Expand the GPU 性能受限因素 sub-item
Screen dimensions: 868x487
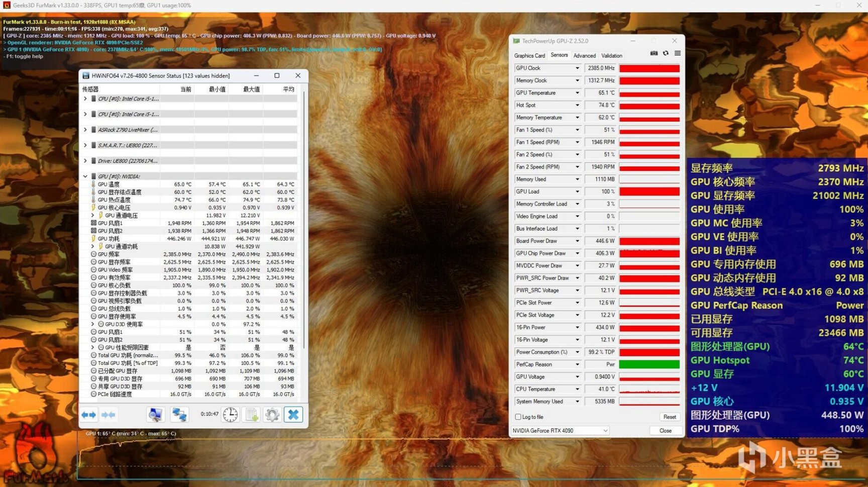click(92, 347)
